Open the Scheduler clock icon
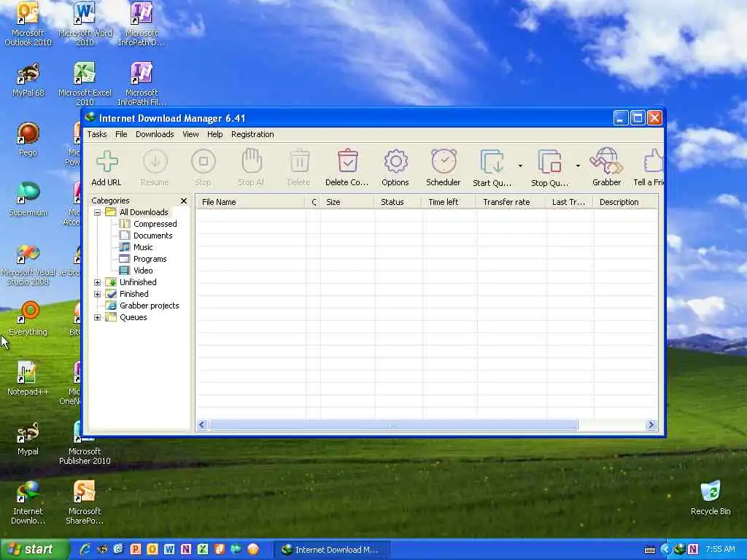 [444, 161]
